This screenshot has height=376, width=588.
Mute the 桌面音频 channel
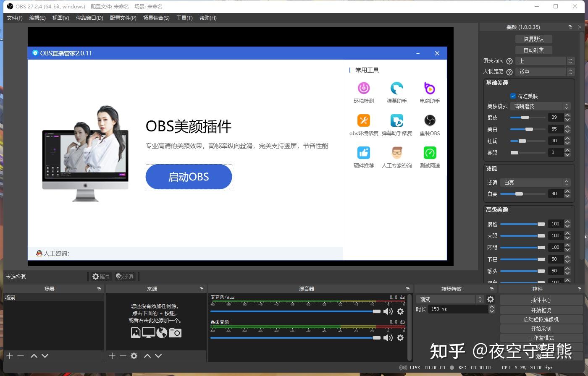tap(388, 338)
